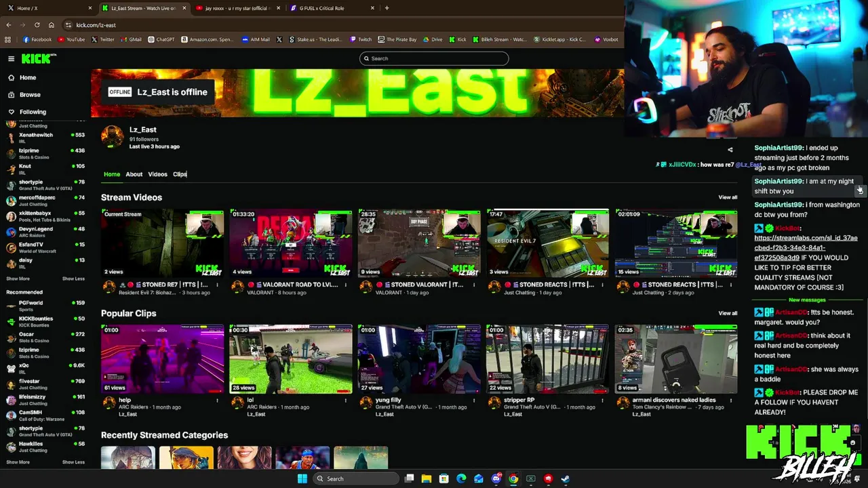Screen dimensions: 868x488
Task: Select the Home channel tab
Action: tap(111, 174)
